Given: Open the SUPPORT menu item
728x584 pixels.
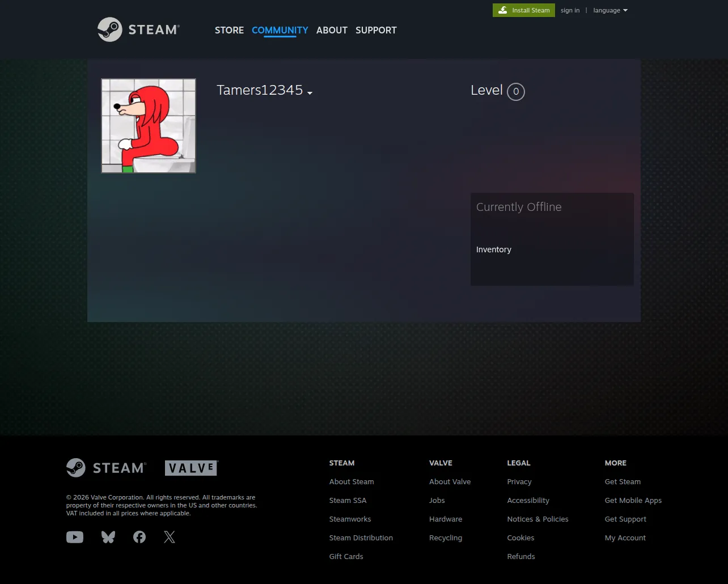Looking at the screenshot, I should tap(376, 30).
